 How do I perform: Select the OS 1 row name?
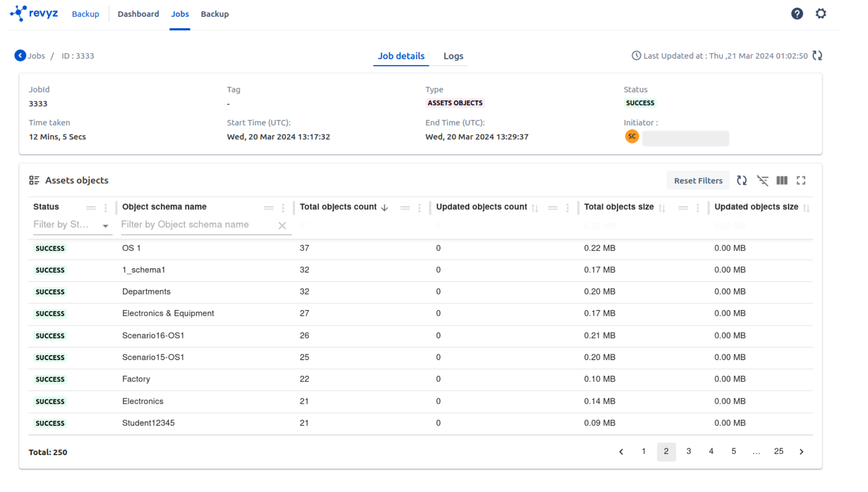[x=131, y=248]
